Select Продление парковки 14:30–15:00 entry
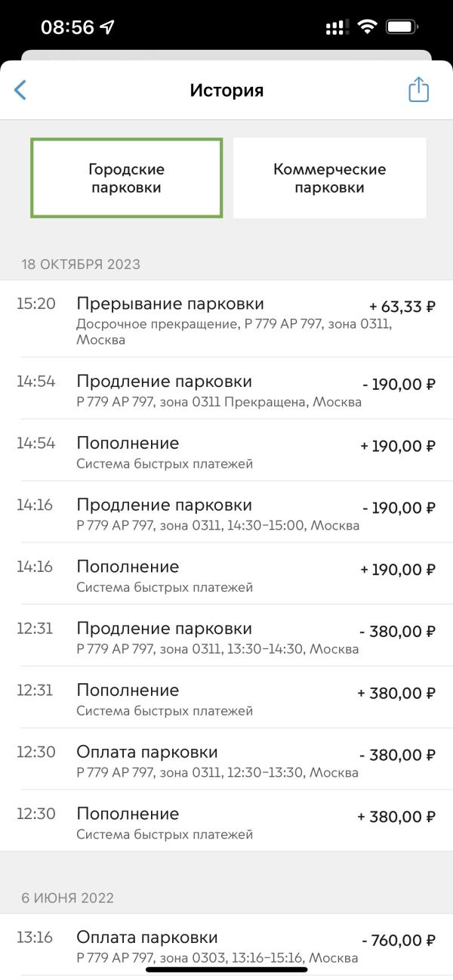The width and height of the screenshot is (453, 980). (226, 512)
